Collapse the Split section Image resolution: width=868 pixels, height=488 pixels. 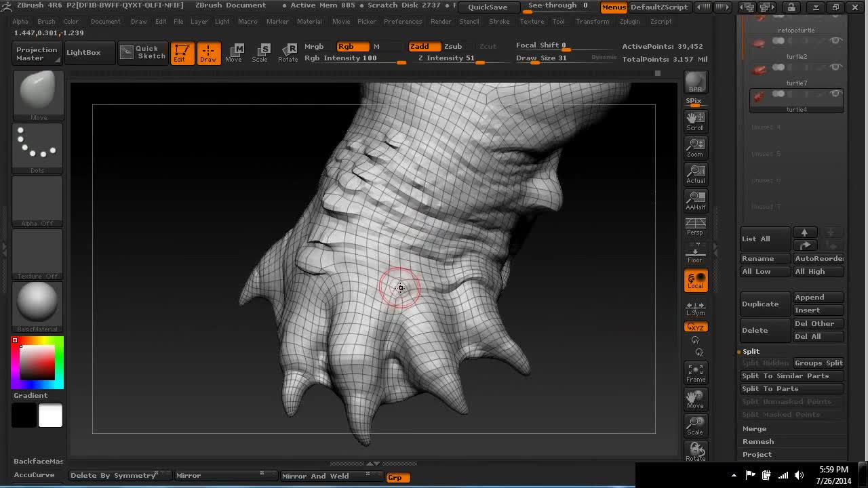point(751,351)
